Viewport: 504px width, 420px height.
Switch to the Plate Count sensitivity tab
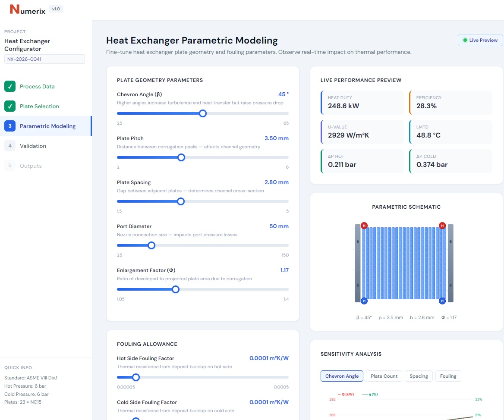coord(384,376)
